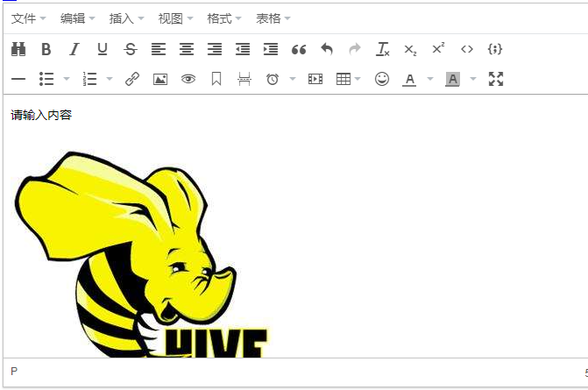This screenshot has width=588, height=390.
Task: Undo the last action
Action: pos(327,49)
